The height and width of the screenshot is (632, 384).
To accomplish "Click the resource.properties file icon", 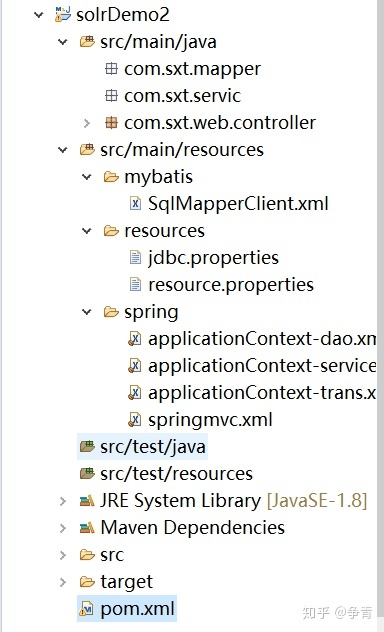I will (x=135, y=284).
